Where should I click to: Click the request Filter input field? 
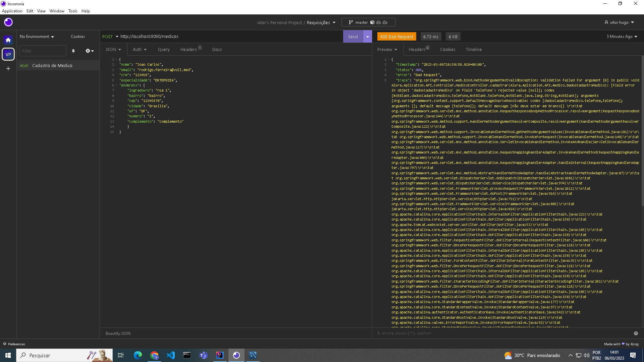[x=43, y=51]
